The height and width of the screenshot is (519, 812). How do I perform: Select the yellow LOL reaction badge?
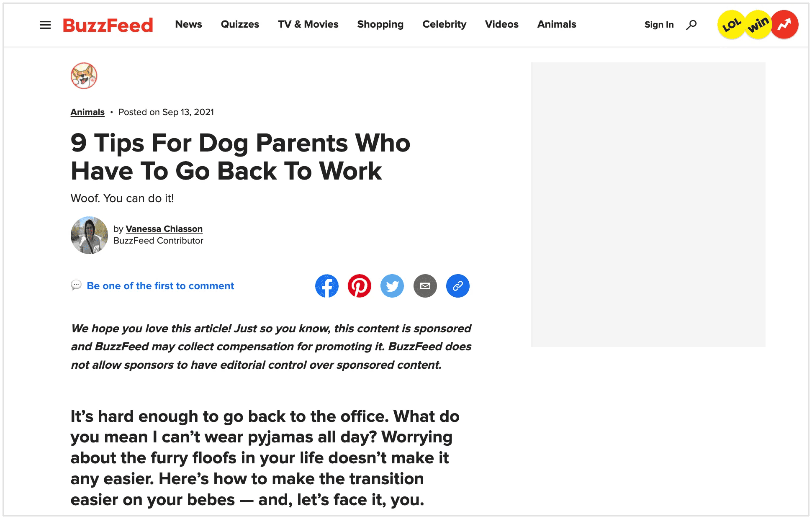pos(731,24)
